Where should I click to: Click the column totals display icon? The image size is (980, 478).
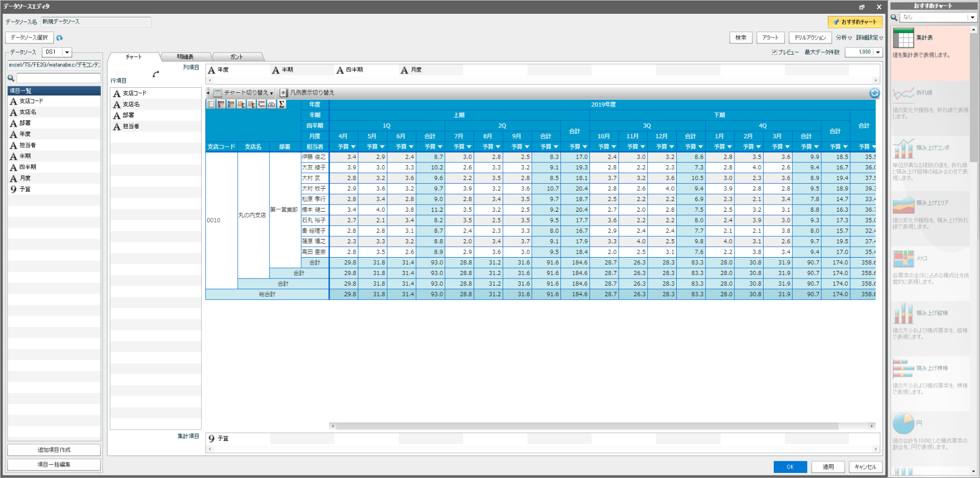tap(231, 104)
